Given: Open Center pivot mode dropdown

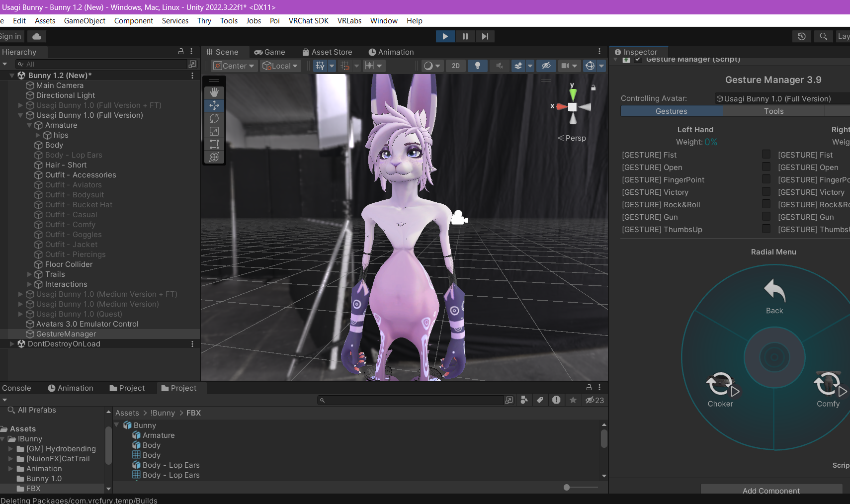Looking at the screenshot, I should click(x=234, y=66).
